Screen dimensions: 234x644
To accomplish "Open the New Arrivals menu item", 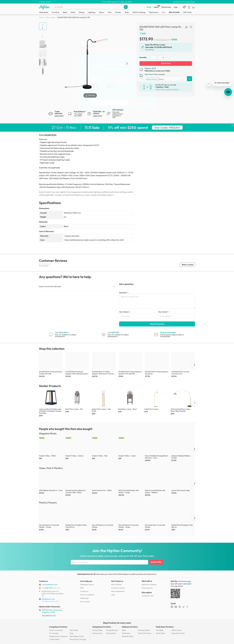I will (174, 12).
